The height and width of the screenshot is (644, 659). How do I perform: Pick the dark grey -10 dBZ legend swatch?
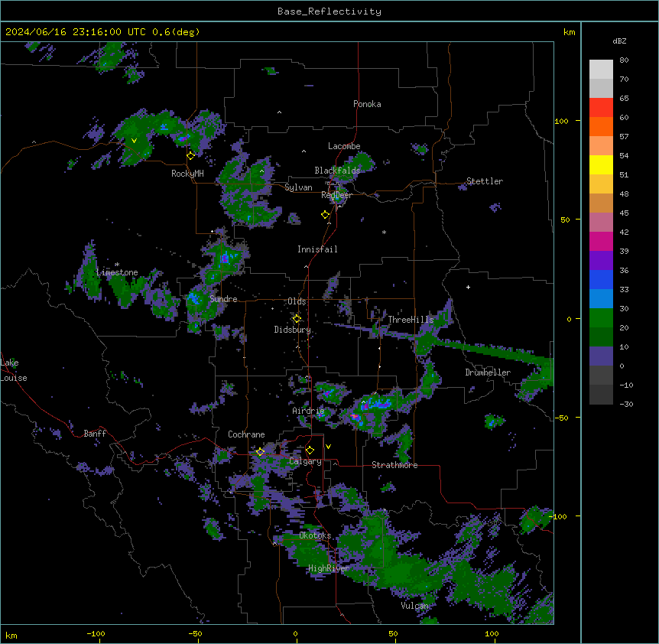(601, 395)
